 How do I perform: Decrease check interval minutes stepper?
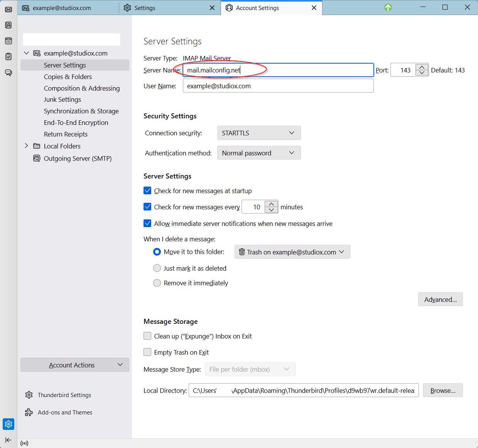click(272, 210)
